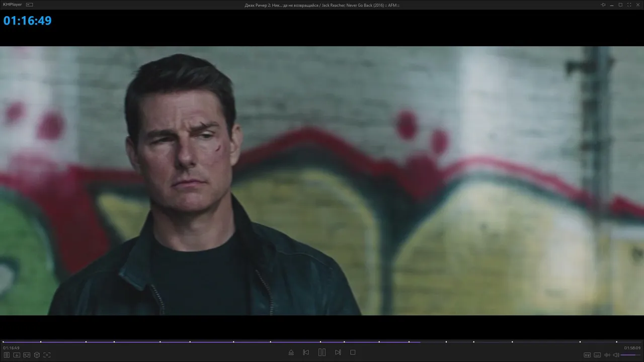Screen dimensions: 644x362
Task: Toggle 3D mode with the cube icon
Action: (37, 355)
